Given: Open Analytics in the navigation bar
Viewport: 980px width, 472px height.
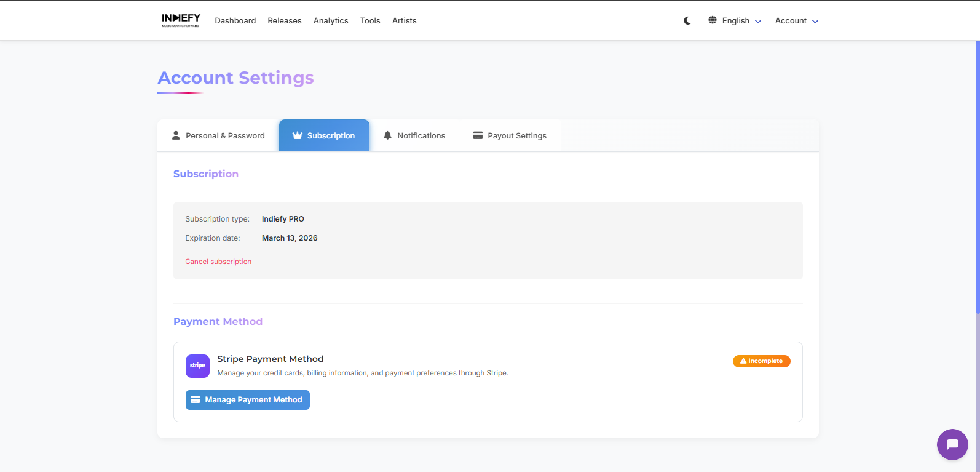Looking at the screenshot, I should tap(331, 21).
